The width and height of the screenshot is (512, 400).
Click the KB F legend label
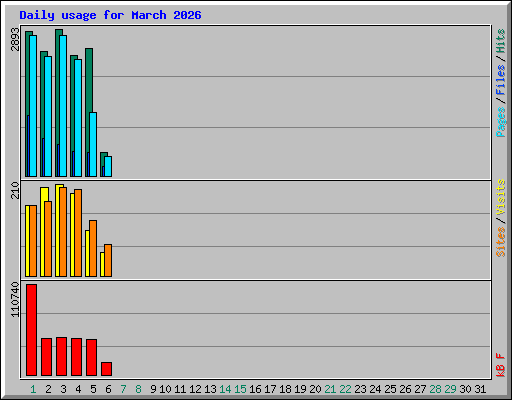[500, 365]
